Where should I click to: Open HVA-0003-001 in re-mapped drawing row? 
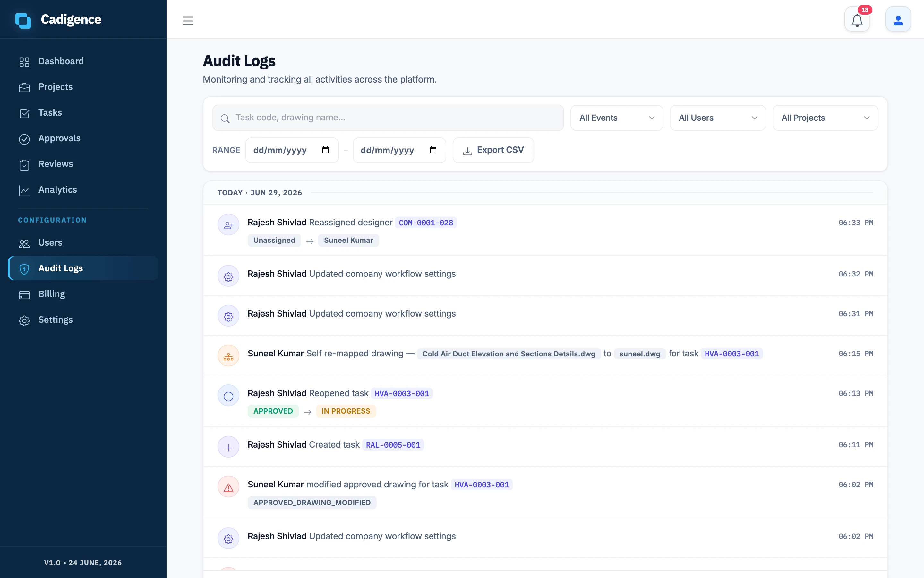point(732,354)
